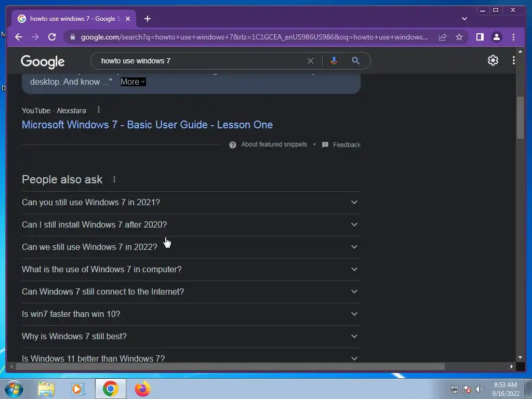Open the Windows Start menu orb
Screen dimensions: 532x399
click(14, 389)
